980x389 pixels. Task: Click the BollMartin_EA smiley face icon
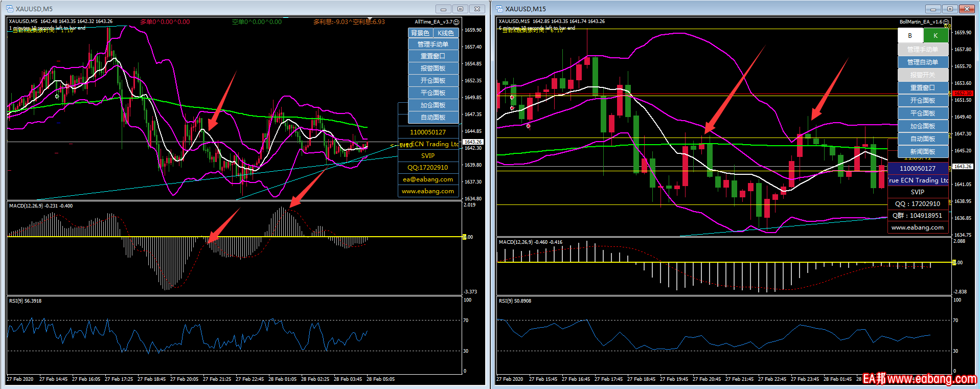(x=946, y=22)
